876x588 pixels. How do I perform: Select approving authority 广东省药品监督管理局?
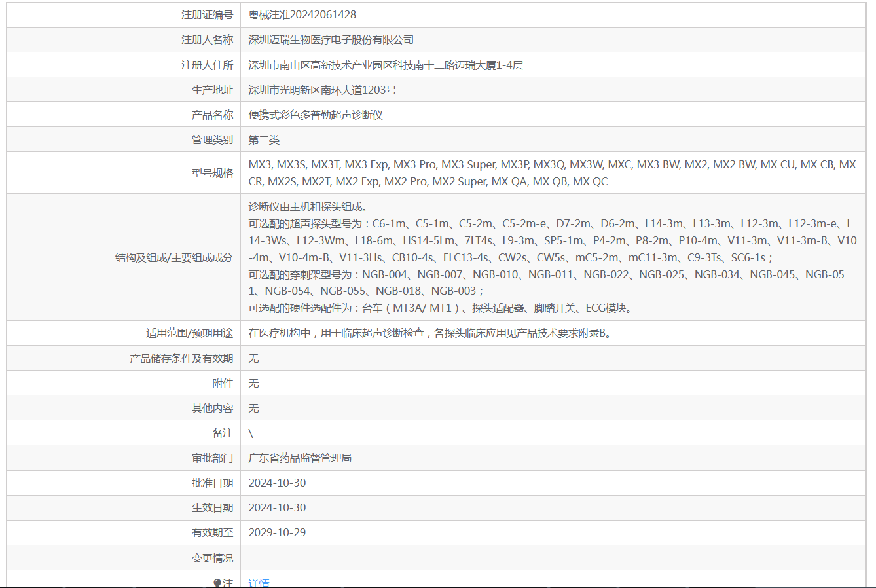[300, 458]
